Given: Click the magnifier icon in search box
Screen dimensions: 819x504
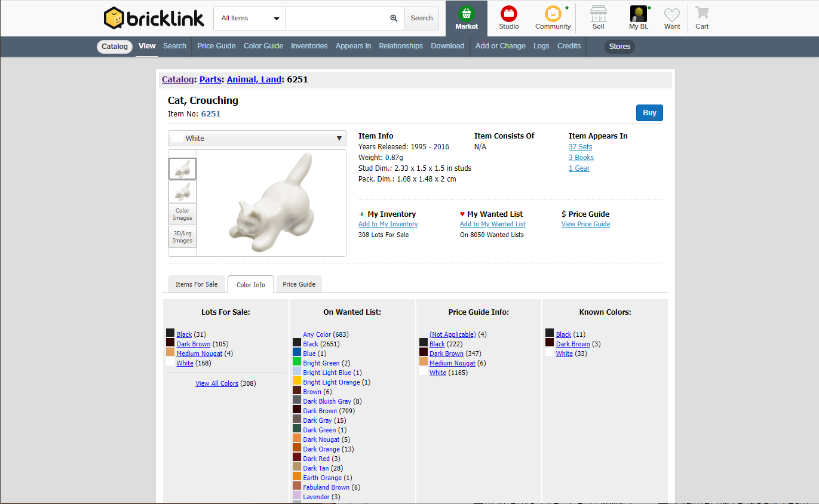Looking at the screenshot, I should tap(394, 19).
